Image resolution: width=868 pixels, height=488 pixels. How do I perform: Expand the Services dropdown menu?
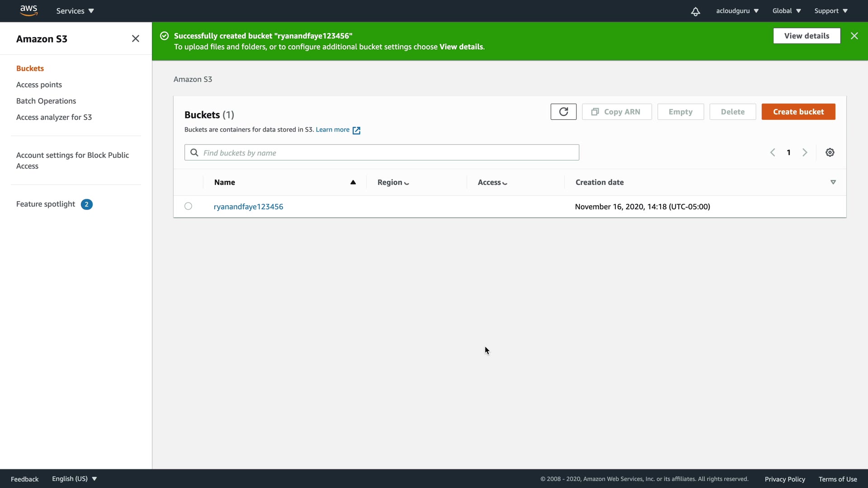(75, 11)
